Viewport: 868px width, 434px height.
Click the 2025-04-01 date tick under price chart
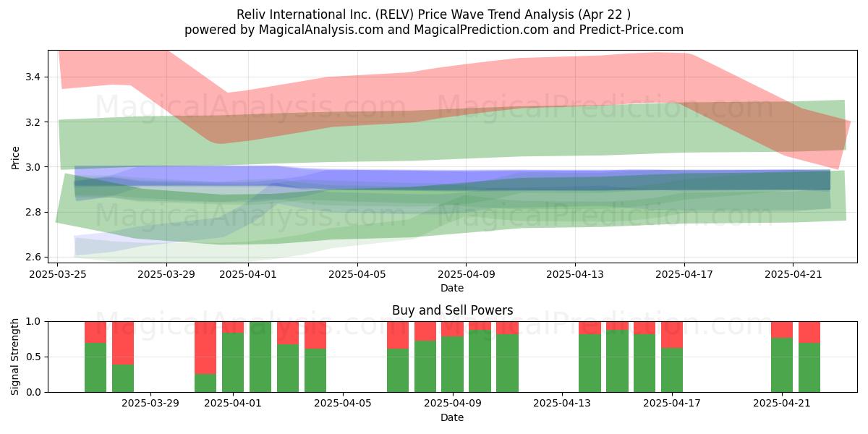(x=249, y=275)
